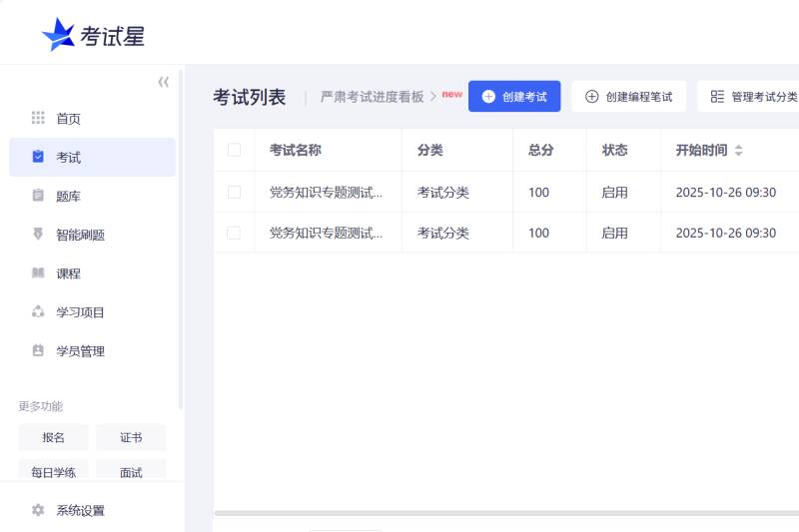
Task: Click the 创建考试 button
Action: coord(514,97)
